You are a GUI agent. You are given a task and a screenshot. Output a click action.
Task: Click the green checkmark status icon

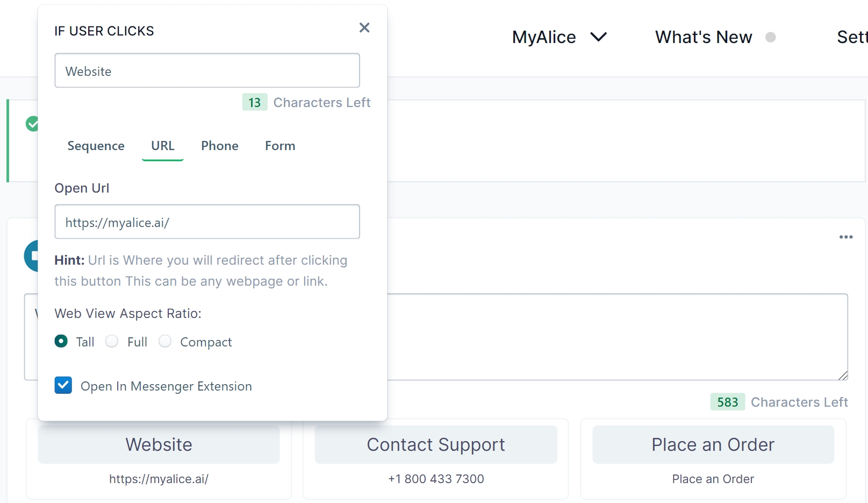[32, 124]
